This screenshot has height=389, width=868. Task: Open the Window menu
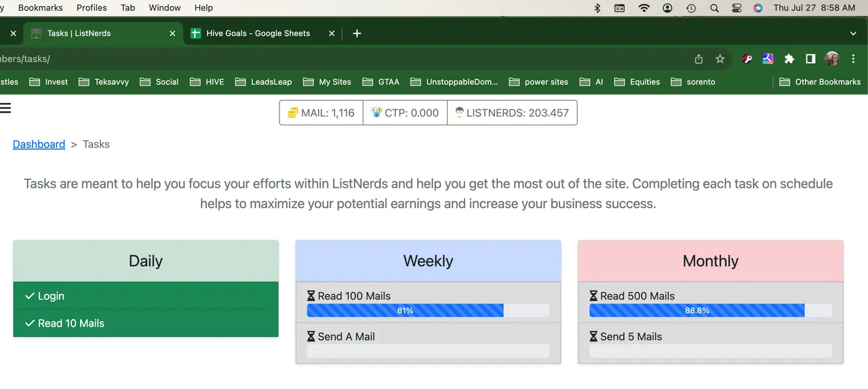click(165, 8)
